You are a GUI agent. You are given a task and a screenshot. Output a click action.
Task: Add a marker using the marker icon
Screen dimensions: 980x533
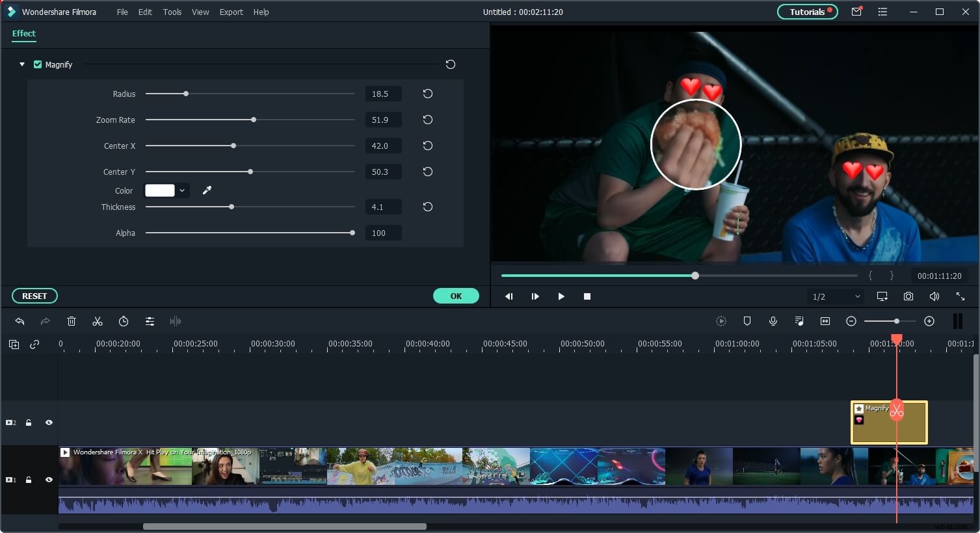pos(747,321)
